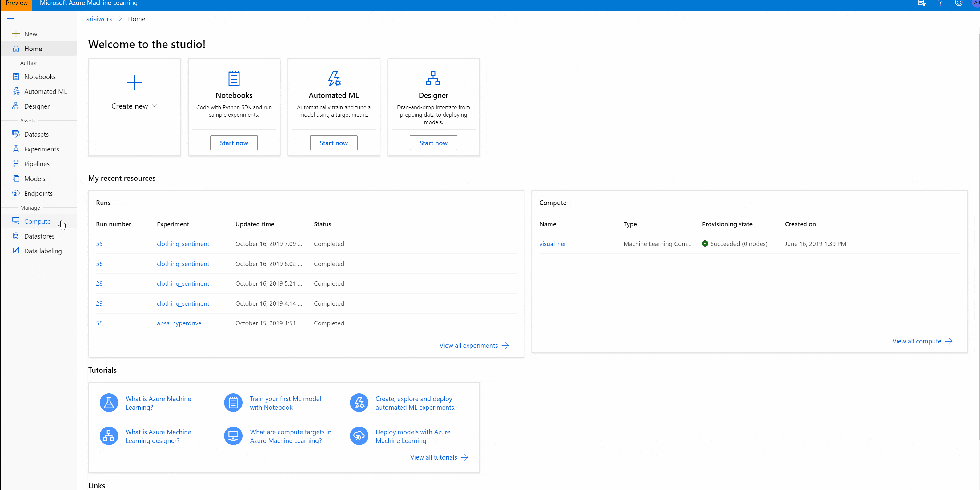
Task: Open the ariaiwork breadcrumb link
Action: coord(99,19)
